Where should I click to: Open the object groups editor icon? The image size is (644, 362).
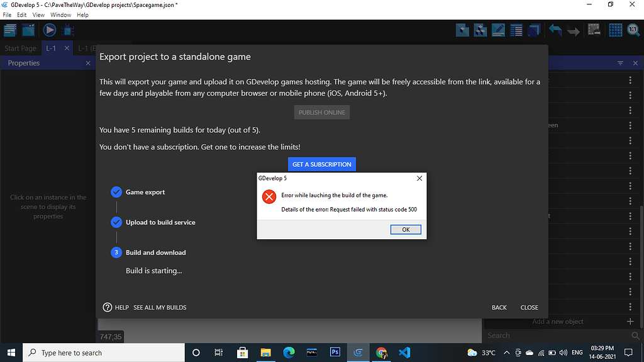click(480, 30)
